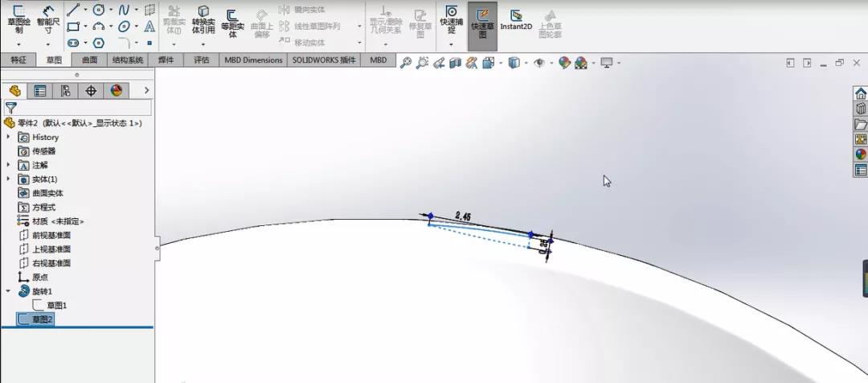
Task: Toggle the hide/show items eye icon
Action: click(x=539, y=64)
